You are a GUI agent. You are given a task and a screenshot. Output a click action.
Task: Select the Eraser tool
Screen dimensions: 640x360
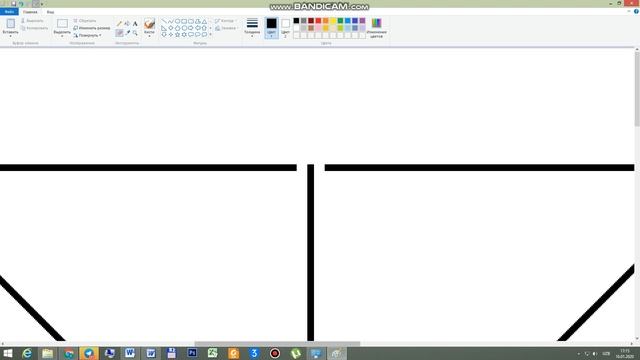pyautogui.click(x=119, y=33)
